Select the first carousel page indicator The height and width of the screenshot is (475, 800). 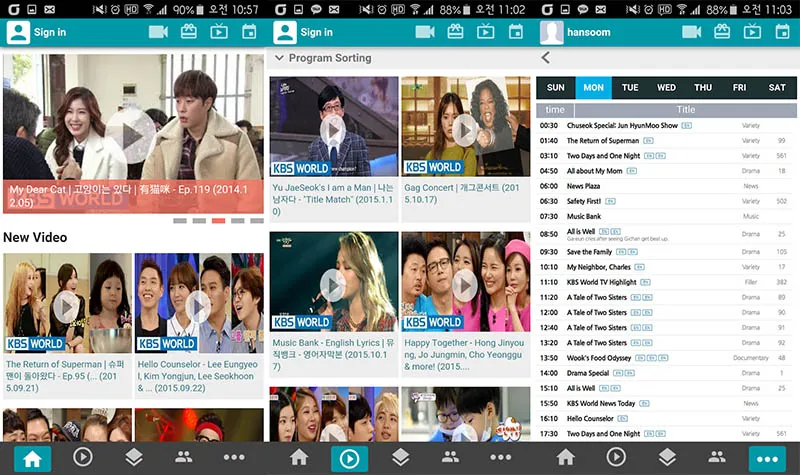click(x=180, y=221)
